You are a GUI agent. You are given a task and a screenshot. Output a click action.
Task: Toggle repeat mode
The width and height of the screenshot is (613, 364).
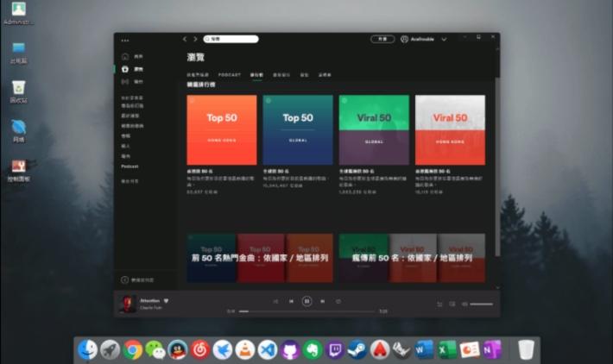[x=338, y=302]
